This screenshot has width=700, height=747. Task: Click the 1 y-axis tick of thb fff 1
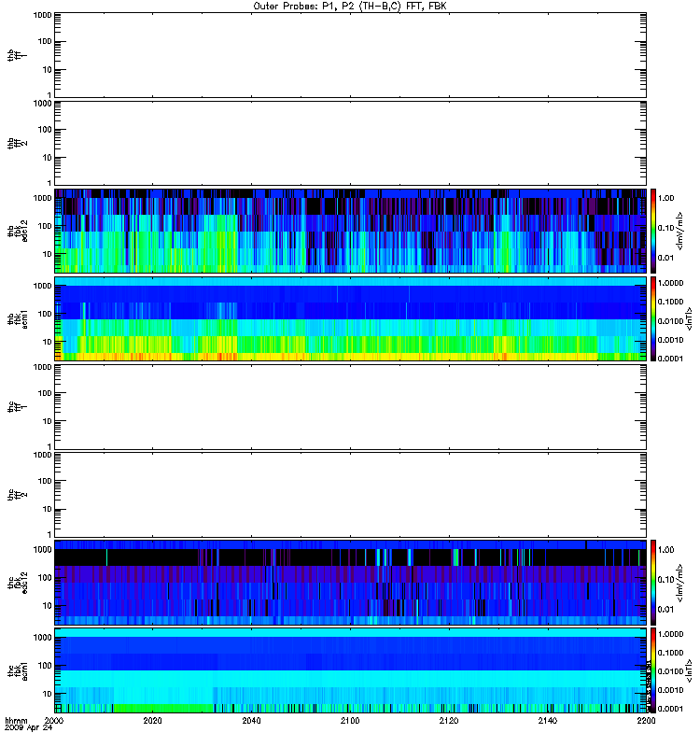pyautogui.click(x=49, y=95)
